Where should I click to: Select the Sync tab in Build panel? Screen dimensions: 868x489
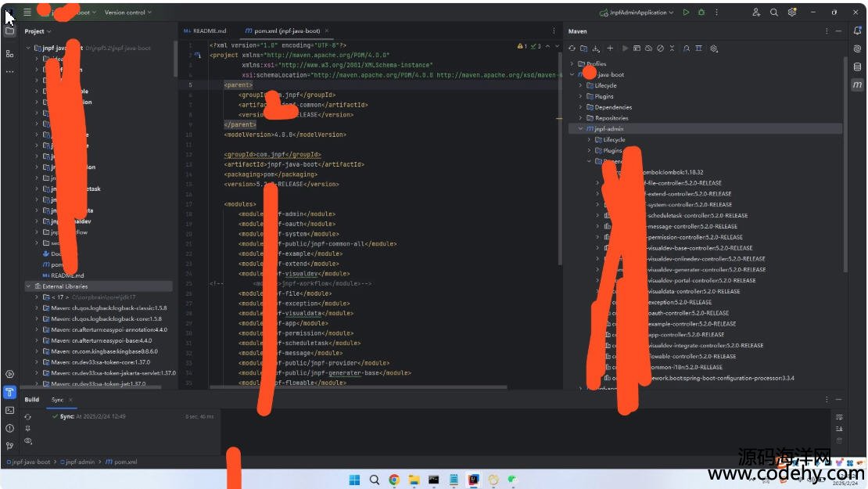coord(57,400)
